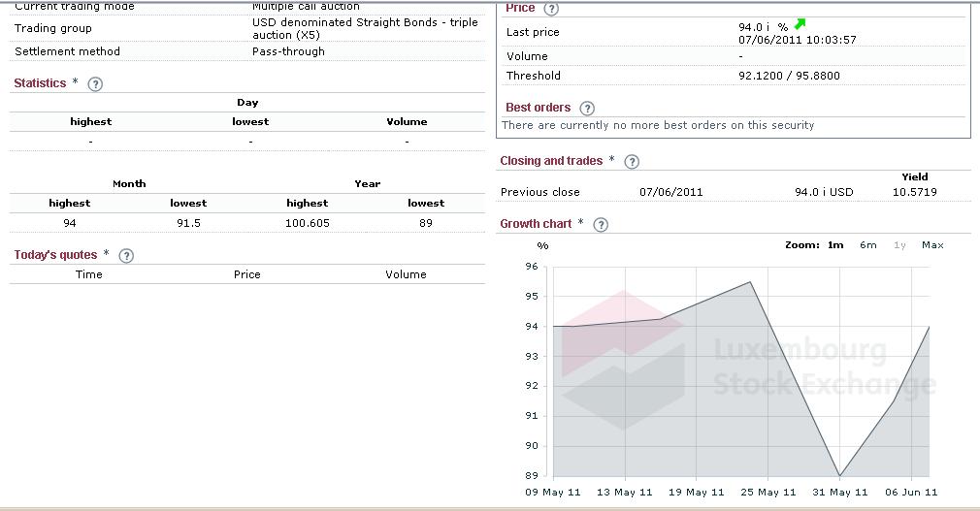Open help icon beside Today's quotes
This screenshot has height=511, width=980.
[x=126, y=256]
